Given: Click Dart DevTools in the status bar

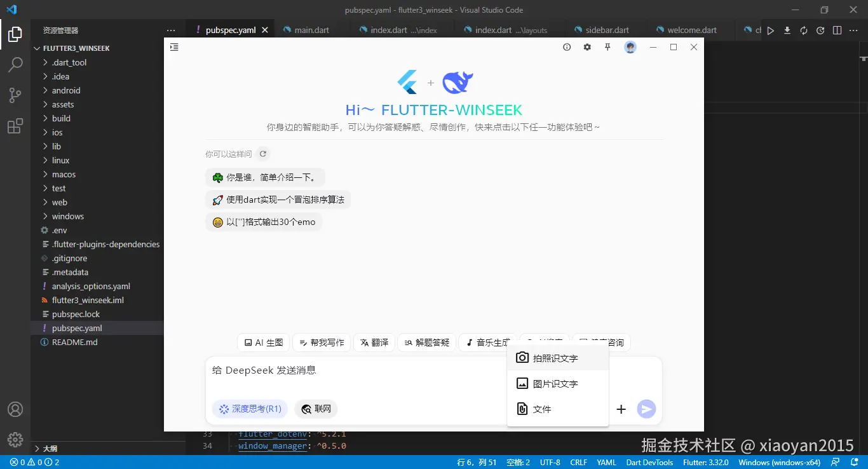Looking at the screenshot, I should coord(649,462).
